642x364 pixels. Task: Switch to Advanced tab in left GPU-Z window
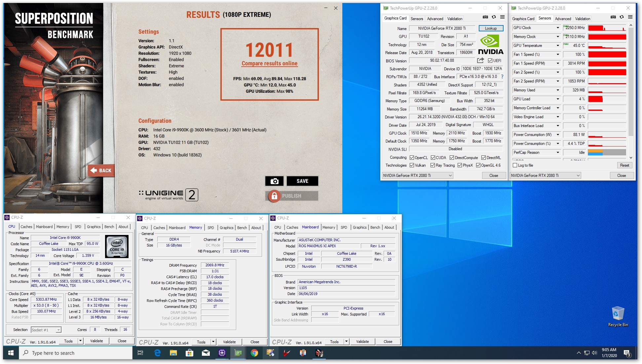(435, 19)
